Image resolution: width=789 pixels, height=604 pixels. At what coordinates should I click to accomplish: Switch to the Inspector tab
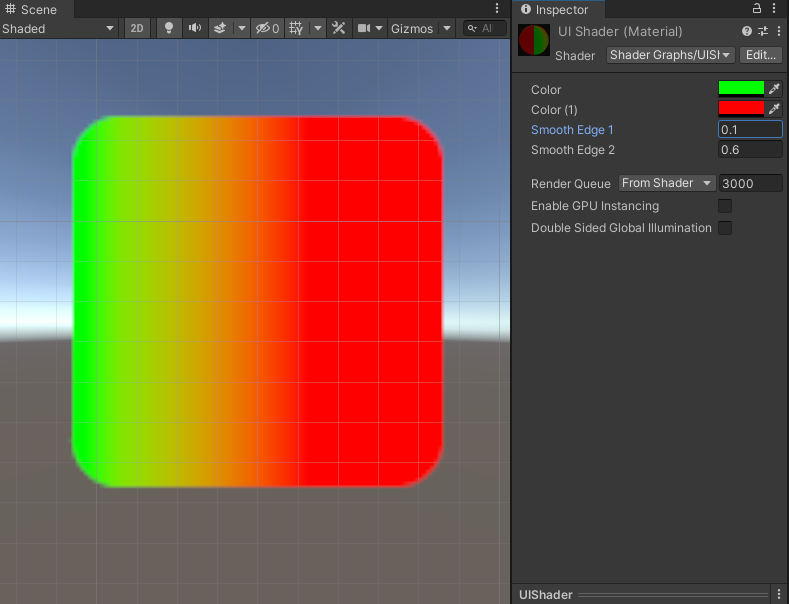(x=555, y=10)
